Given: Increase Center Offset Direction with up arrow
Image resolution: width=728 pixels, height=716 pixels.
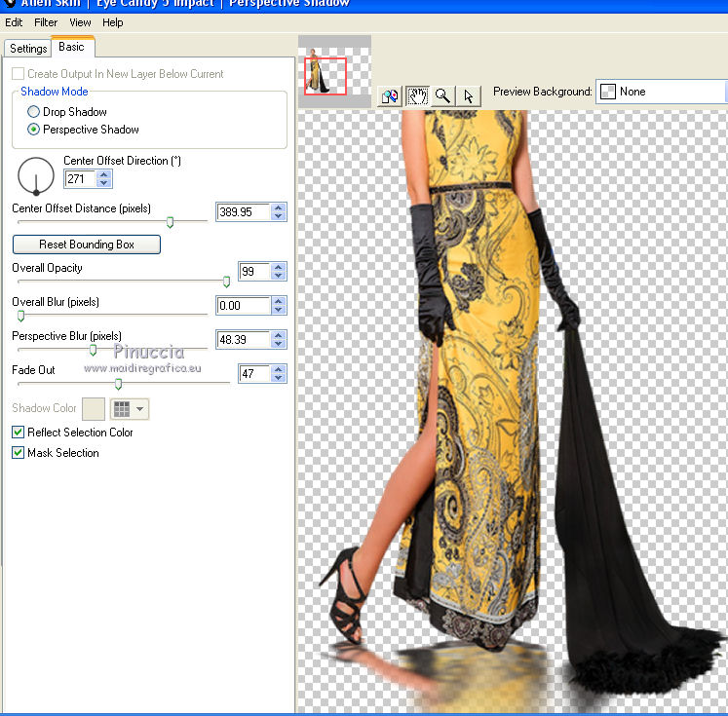Looking at the screenshot, I should (104, 175).
